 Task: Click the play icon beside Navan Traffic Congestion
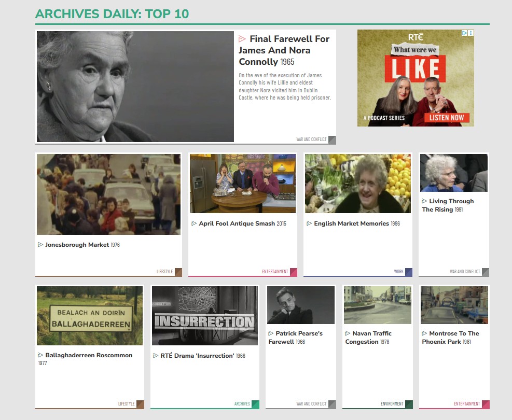347,333
